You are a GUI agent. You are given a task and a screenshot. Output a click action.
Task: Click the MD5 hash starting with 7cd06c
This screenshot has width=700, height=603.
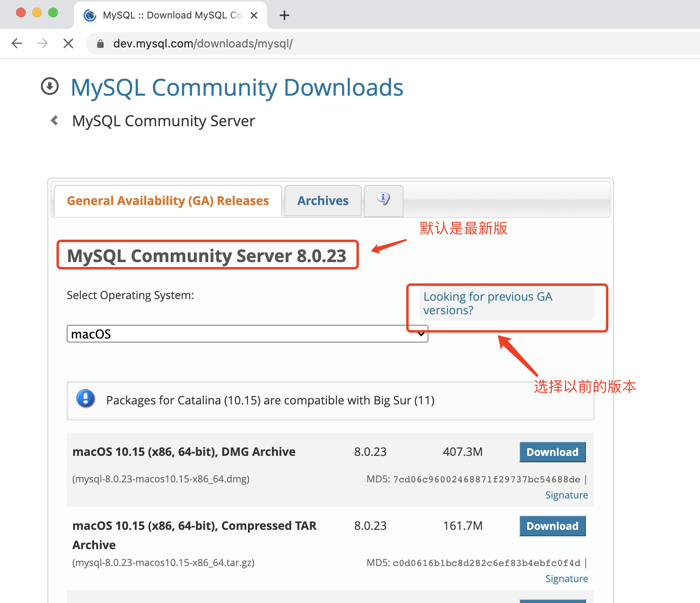click(487, 479)
